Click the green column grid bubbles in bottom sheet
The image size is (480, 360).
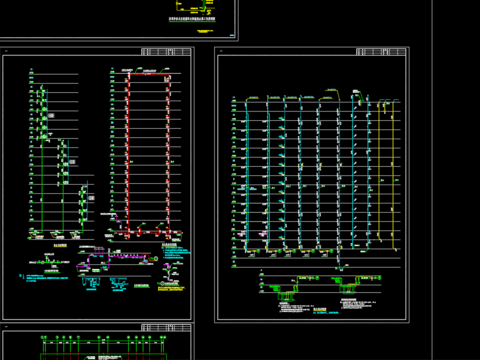pyautogui.click(x=103, y=338)
